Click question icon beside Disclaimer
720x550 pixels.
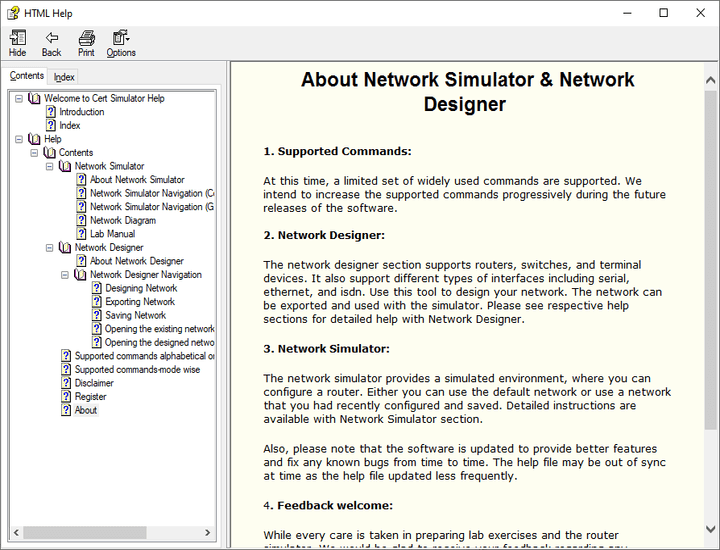(66, 383)
